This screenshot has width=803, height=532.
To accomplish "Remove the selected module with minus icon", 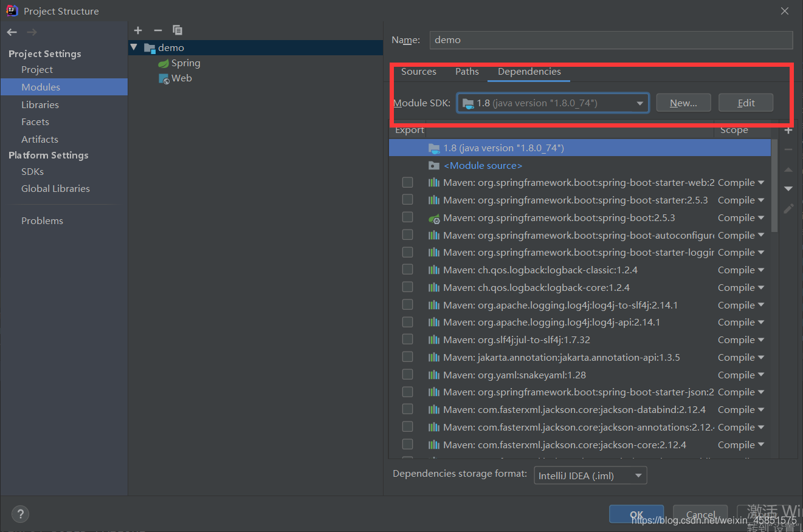I will (x=158, y=30).
